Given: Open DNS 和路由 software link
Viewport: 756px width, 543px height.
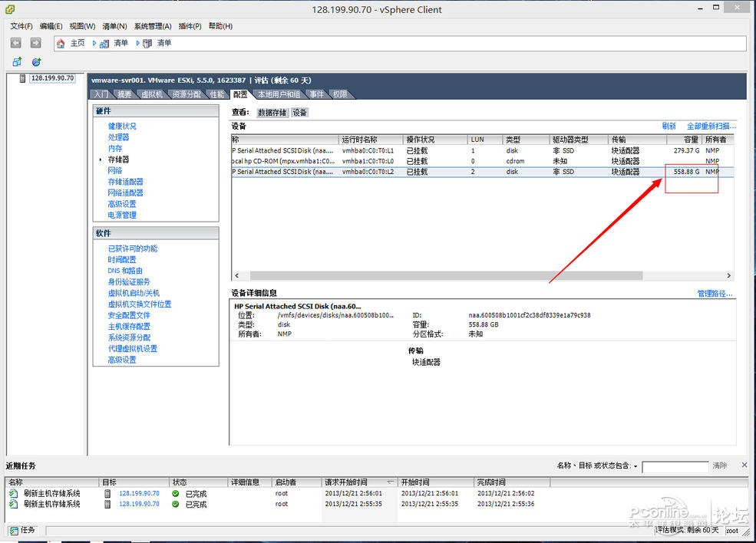Looking at the screenshot, I should tap(125, 271).
